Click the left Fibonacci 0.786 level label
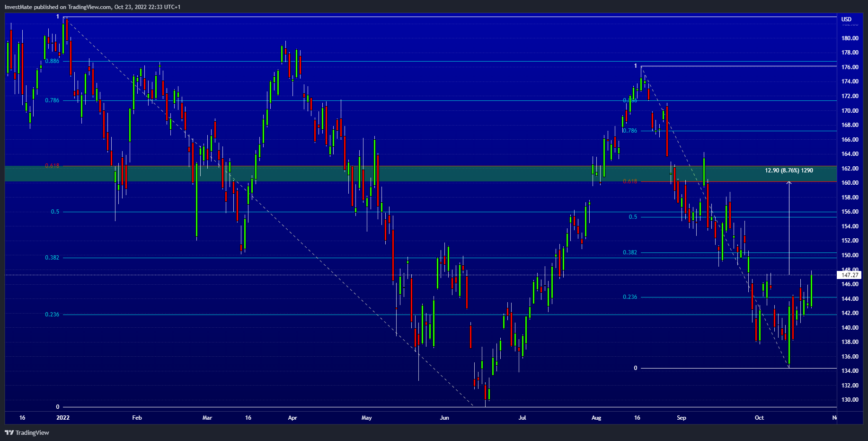This screenshot has height=441, width=868. pos(52,100)
